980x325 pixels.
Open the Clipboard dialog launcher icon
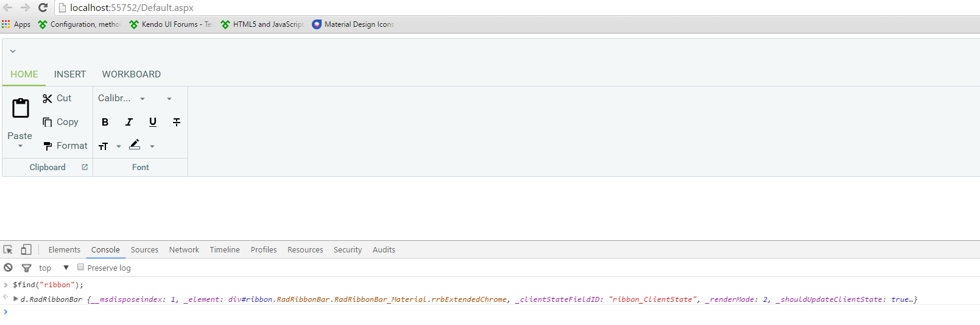85,167
